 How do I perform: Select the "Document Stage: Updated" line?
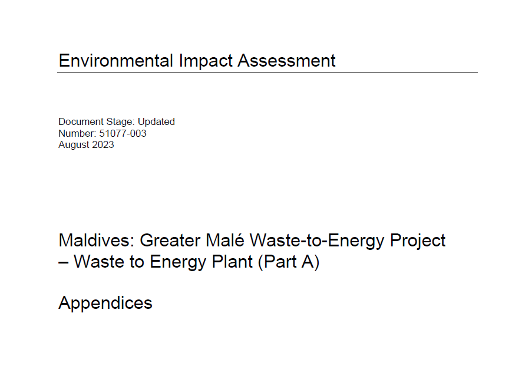[x=117, y=122]
